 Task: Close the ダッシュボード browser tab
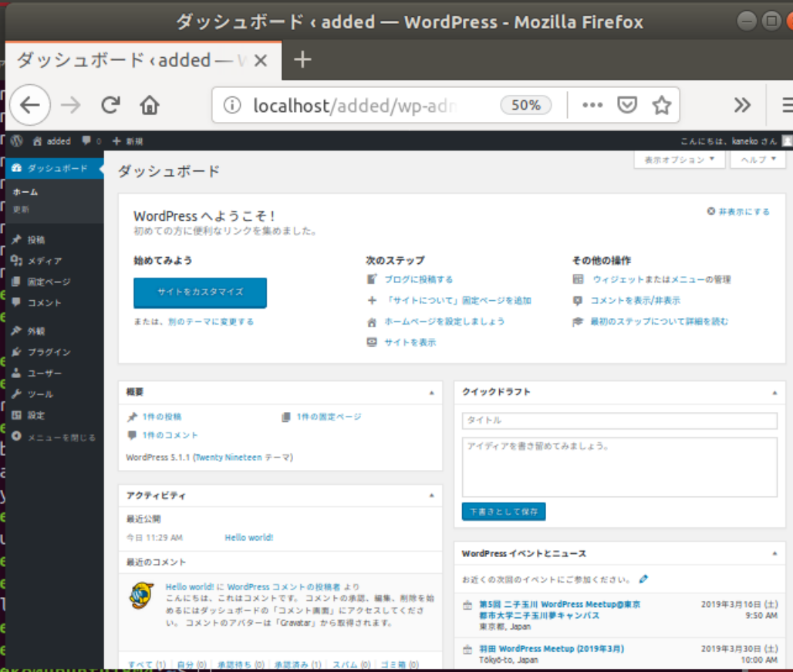click(261, 61)
